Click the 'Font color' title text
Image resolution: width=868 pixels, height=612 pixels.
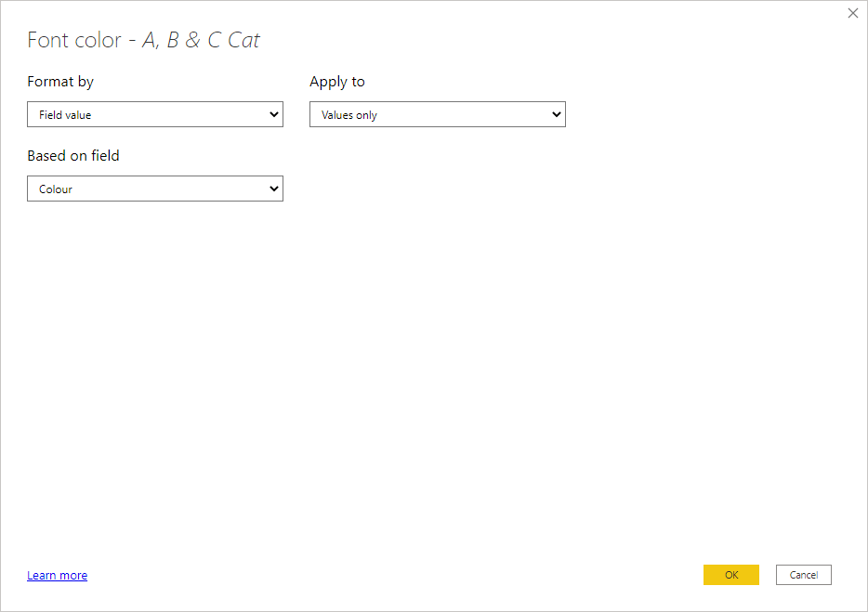74,40
